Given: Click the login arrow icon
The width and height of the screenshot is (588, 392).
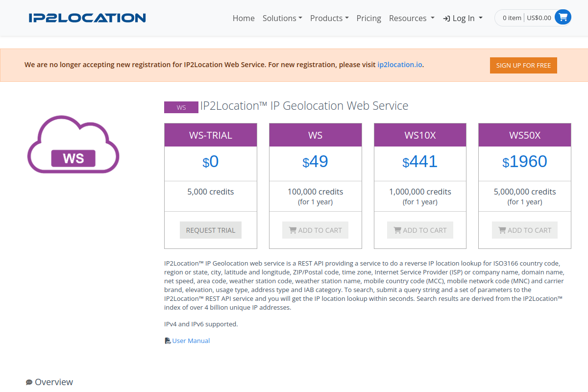Looking at the screenshot, I should [446, 18].
